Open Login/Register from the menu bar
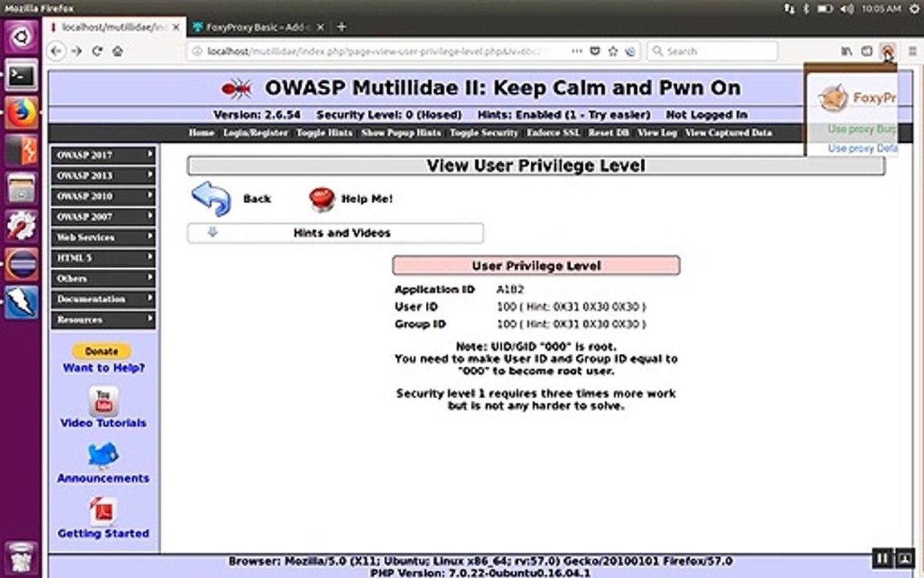The height and width of the screenshot is (578, 924). coord(255,132)
